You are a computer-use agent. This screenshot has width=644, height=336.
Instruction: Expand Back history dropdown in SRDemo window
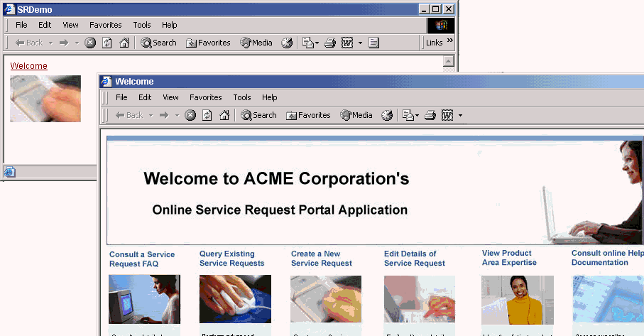click(x=51, y=43)
